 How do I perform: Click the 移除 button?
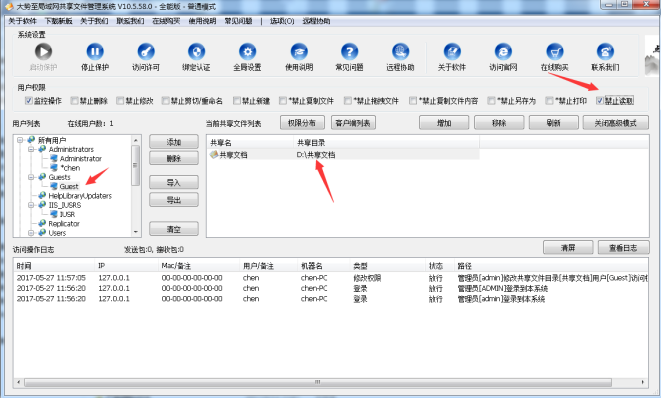tap(499, 123)
